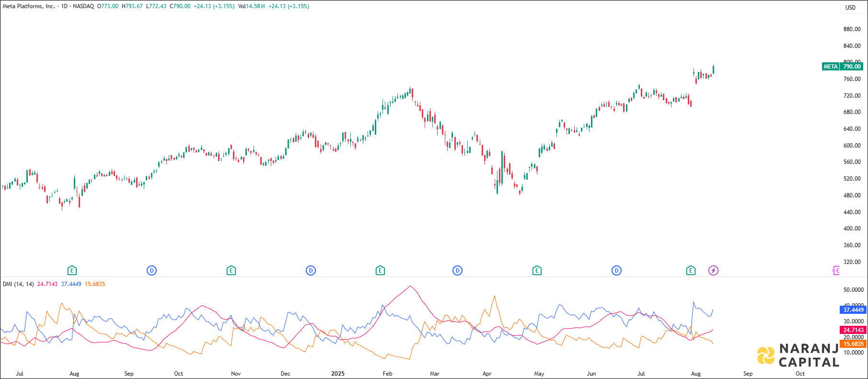Click the May label on time axis

tap(539, 374)
